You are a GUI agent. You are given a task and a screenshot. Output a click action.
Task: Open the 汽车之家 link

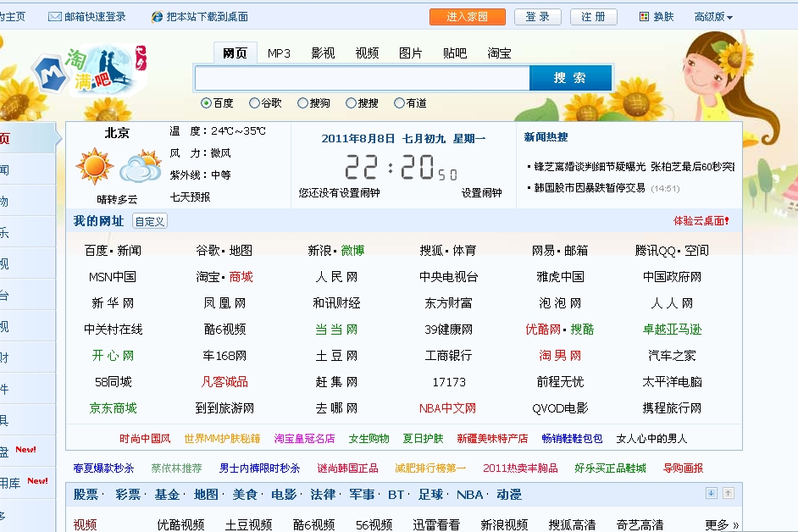672,355
